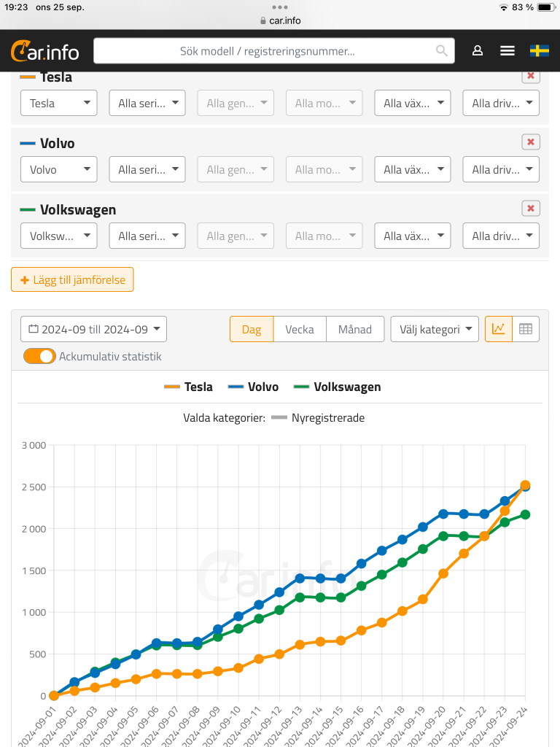Open the Volvo brand dropdown
This screenshot has width=560, height=747.
click(x=59, y=169)
